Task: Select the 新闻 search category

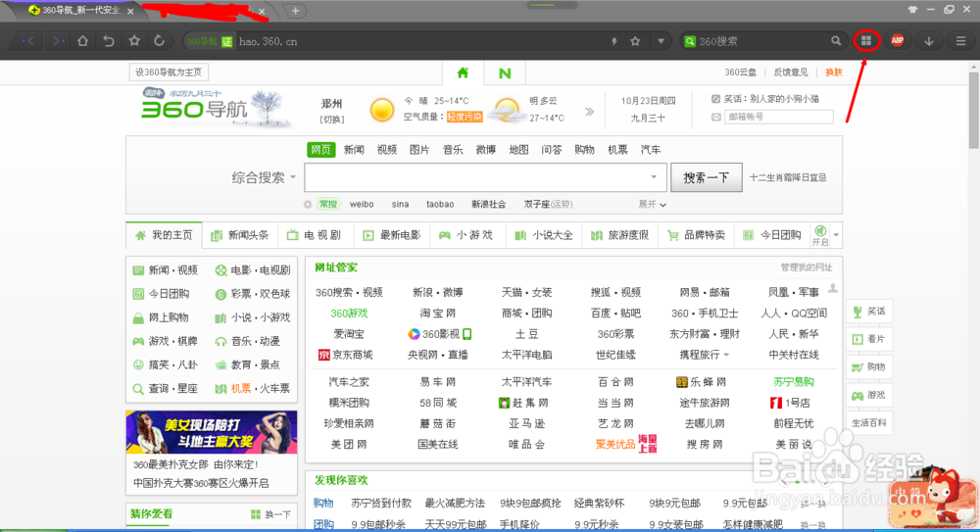Action: [x=354, y=150]
